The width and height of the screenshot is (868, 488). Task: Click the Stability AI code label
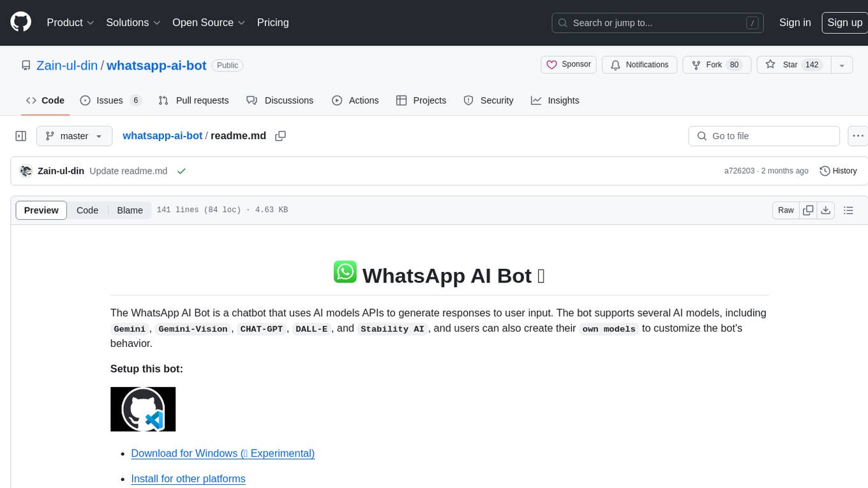pyautogui.click(x=392, y=329)
